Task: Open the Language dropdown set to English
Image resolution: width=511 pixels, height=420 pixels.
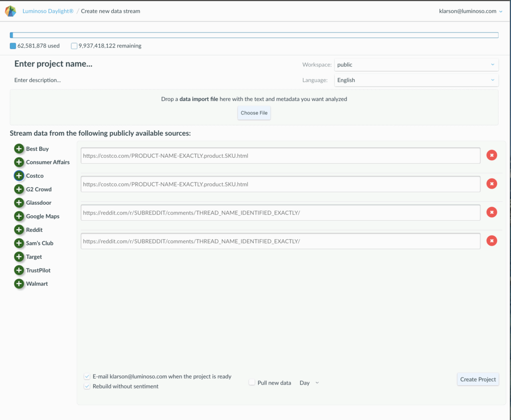Action: click(416, 80)
